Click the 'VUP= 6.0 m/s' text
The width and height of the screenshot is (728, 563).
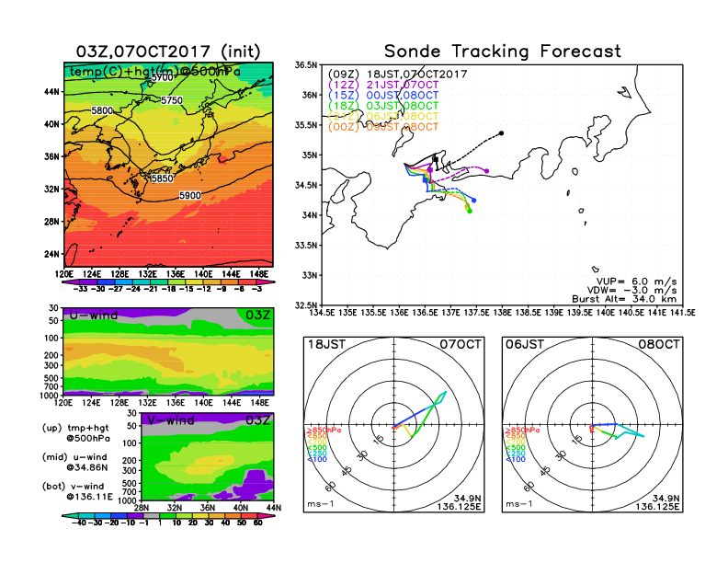[x=636, y=281]
